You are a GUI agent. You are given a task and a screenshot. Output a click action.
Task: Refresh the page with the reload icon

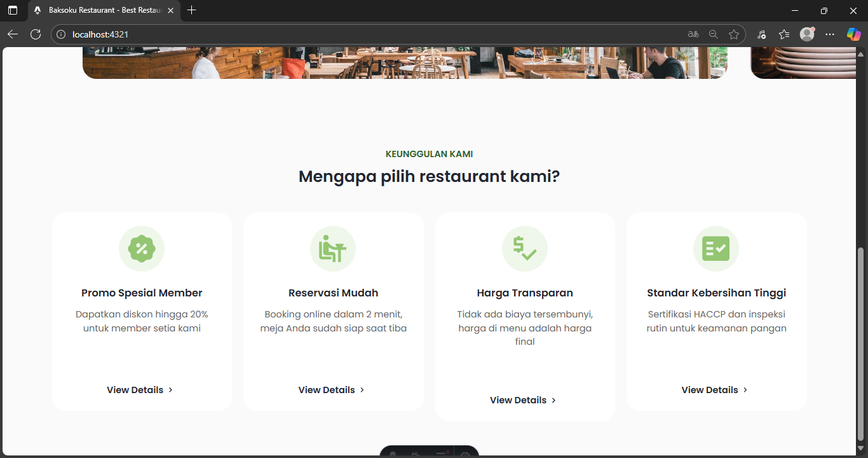(x=36, y=34)
